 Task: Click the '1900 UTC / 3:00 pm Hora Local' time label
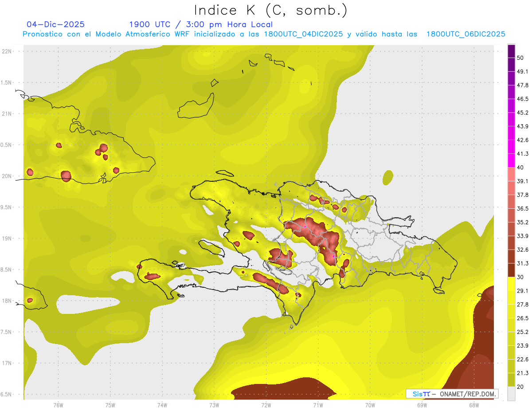click(x=201, y=24)
